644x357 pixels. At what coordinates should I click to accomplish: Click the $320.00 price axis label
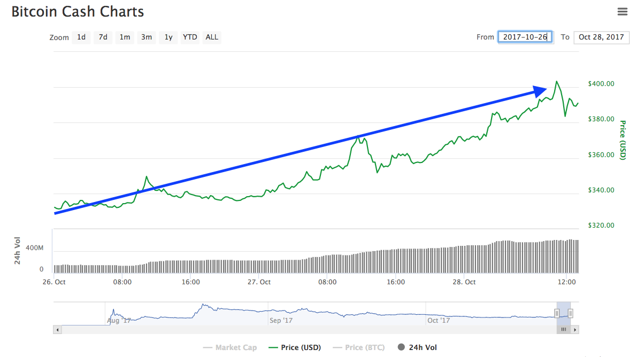(x=601, y=226)
